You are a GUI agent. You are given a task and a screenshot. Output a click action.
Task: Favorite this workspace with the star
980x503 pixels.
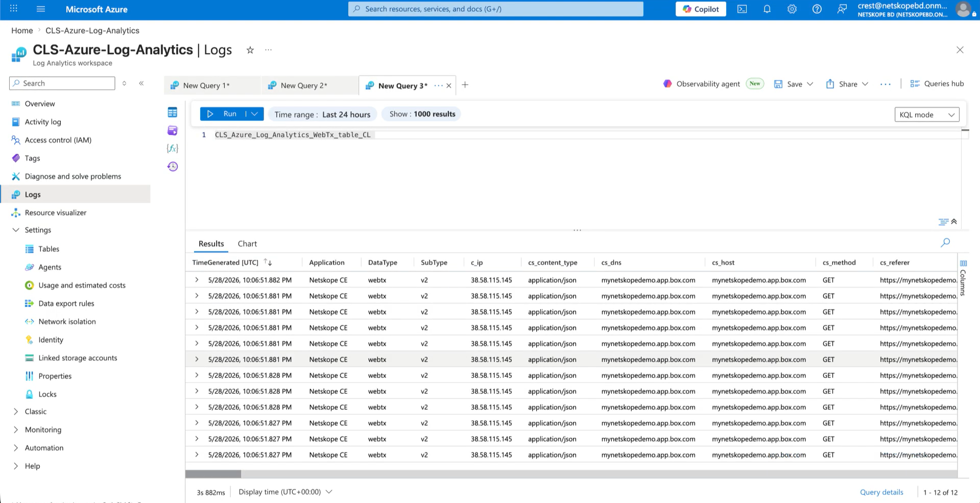(x=250, y=50)
